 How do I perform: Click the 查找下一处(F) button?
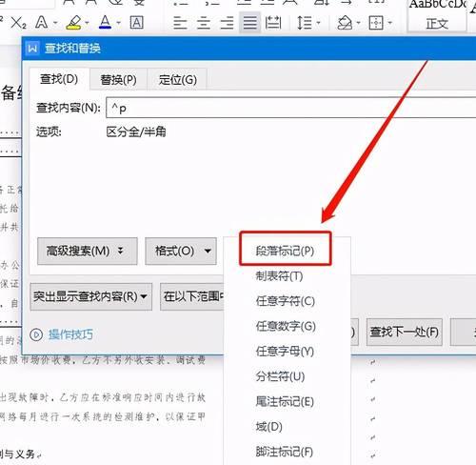pyautogui.click(x=405, y=333)
